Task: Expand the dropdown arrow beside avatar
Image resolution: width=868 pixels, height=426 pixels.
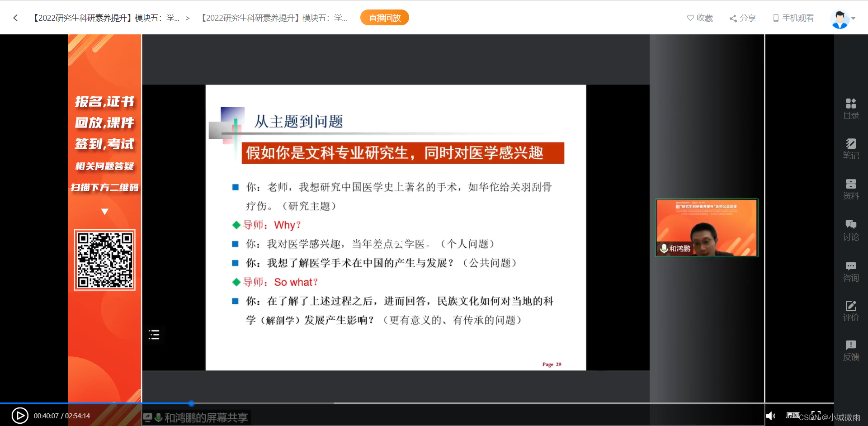Action: 854,18
